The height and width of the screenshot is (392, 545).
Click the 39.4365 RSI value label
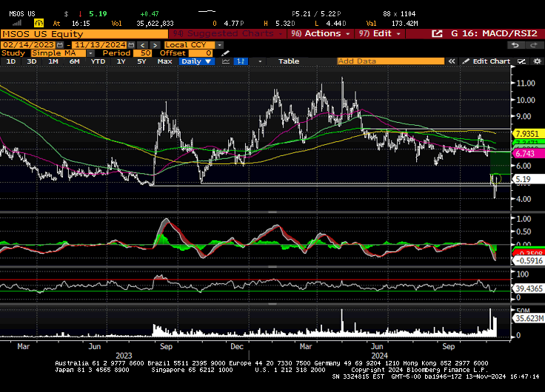tap(529, 288)
